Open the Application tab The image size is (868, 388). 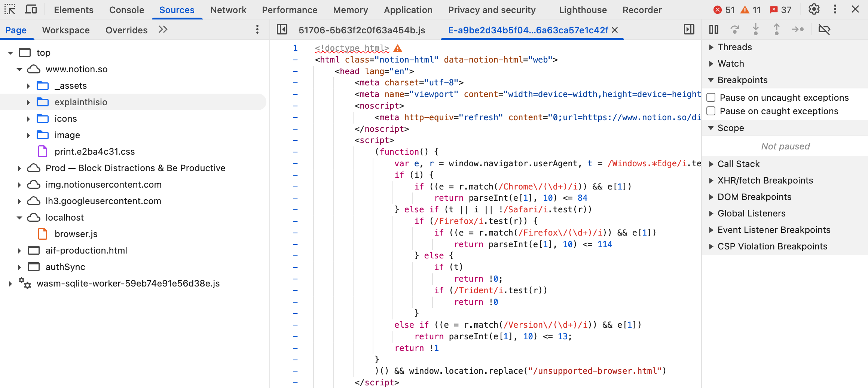click(x=408, y=10)
